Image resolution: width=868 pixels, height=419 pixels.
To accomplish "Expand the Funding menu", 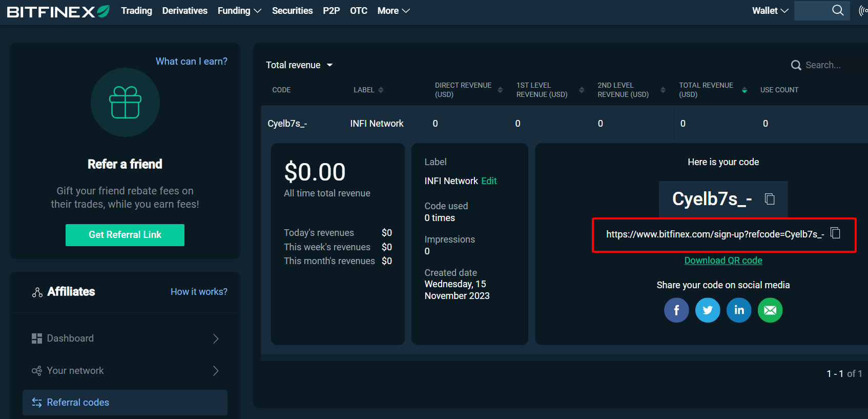I will point(239,11).
